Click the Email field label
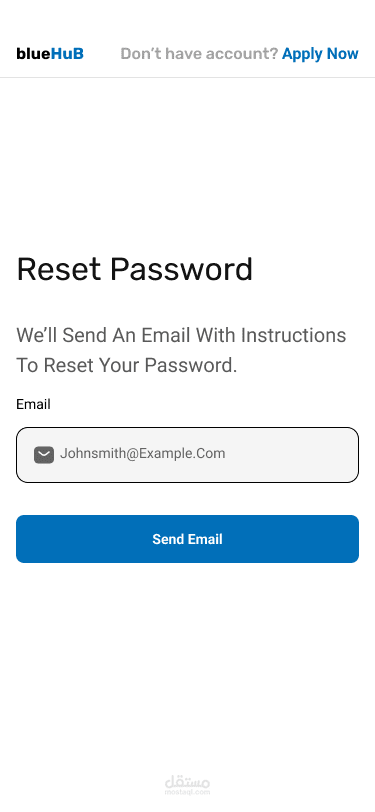The width and height of the screenshot is (375, 812). tap(33, 404)
